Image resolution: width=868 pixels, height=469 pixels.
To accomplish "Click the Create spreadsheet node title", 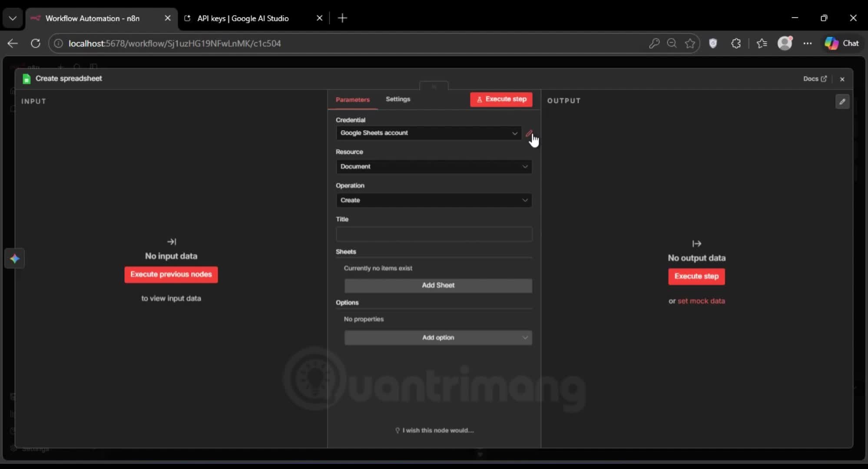I will pyautogui.click(x=69, y=78).
